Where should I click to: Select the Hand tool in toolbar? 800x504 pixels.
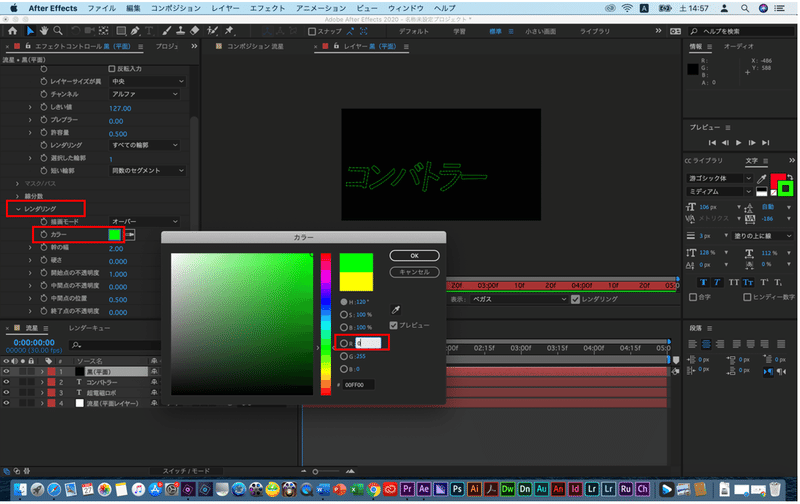(42, 31)
